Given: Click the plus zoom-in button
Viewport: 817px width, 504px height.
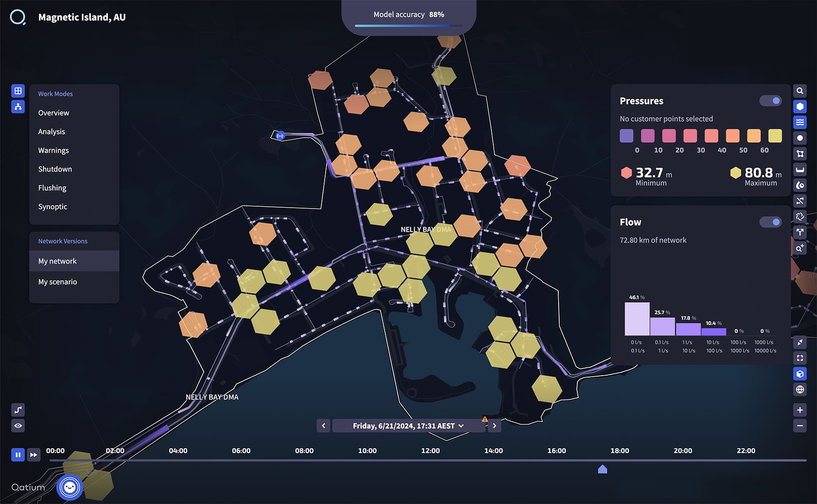Looking at the screenshot, I should point(800,410).
